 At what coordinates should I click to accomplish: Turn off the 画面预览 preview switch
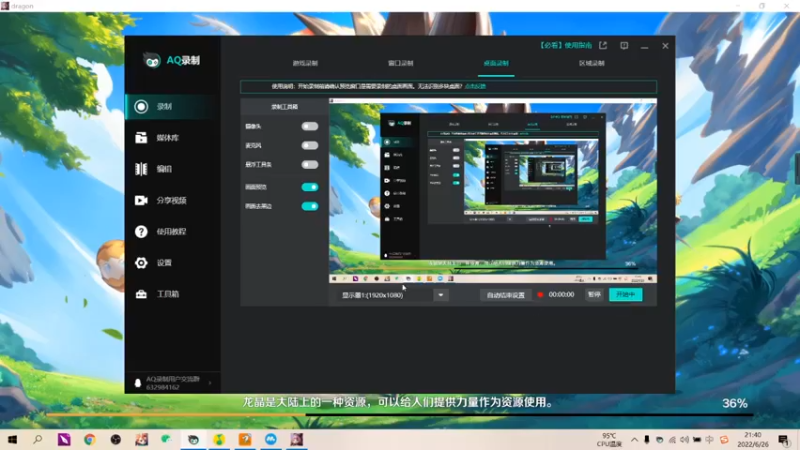[310, 187]
